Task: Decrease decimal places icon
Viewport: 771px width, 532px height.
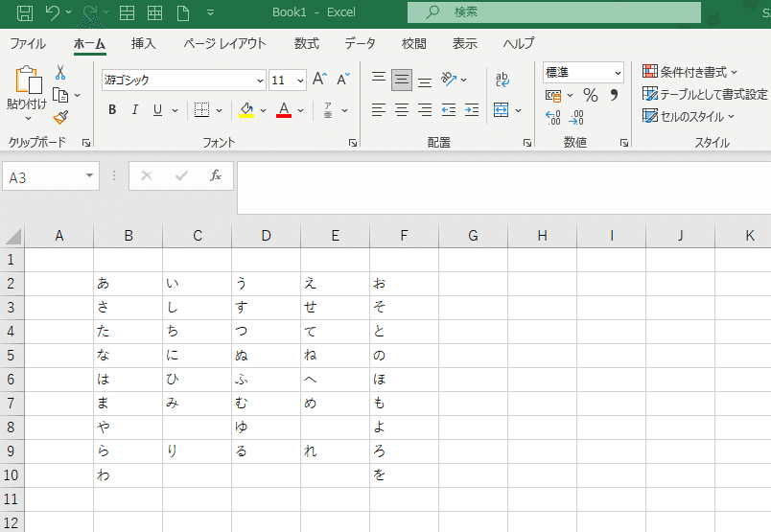Action: [x=576, y=118]
